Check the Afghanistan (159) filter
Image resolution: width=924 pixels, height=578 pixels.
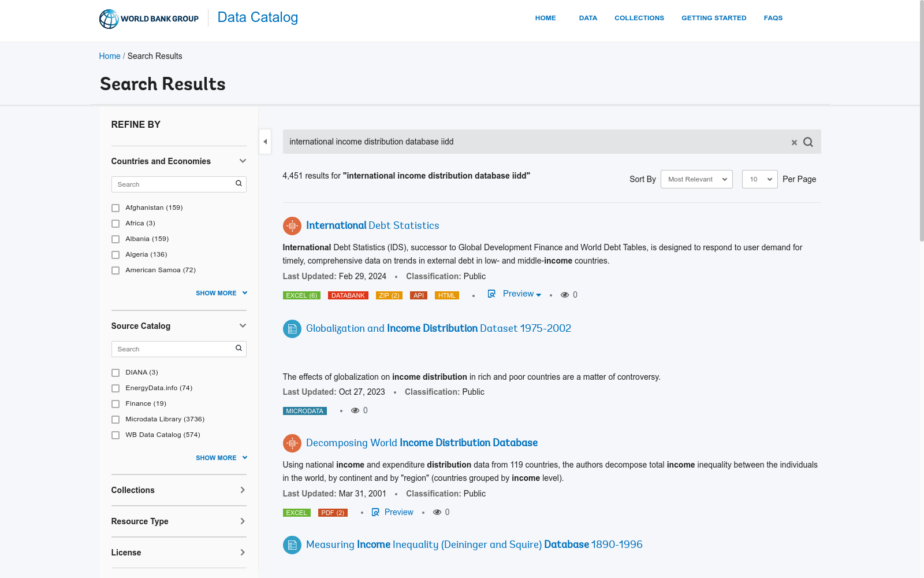pyautogui.click(x=115, y=208)
